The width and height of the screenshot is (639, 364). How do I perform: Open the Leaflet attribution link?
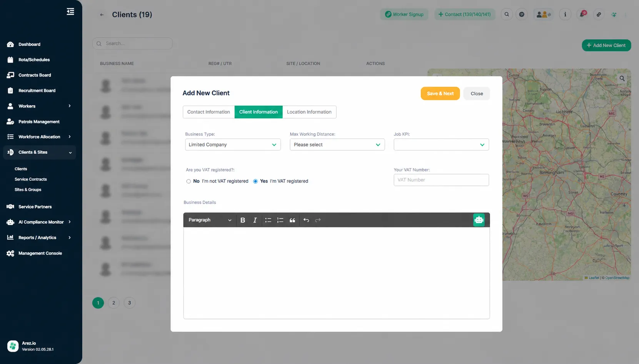click(592, 278)
